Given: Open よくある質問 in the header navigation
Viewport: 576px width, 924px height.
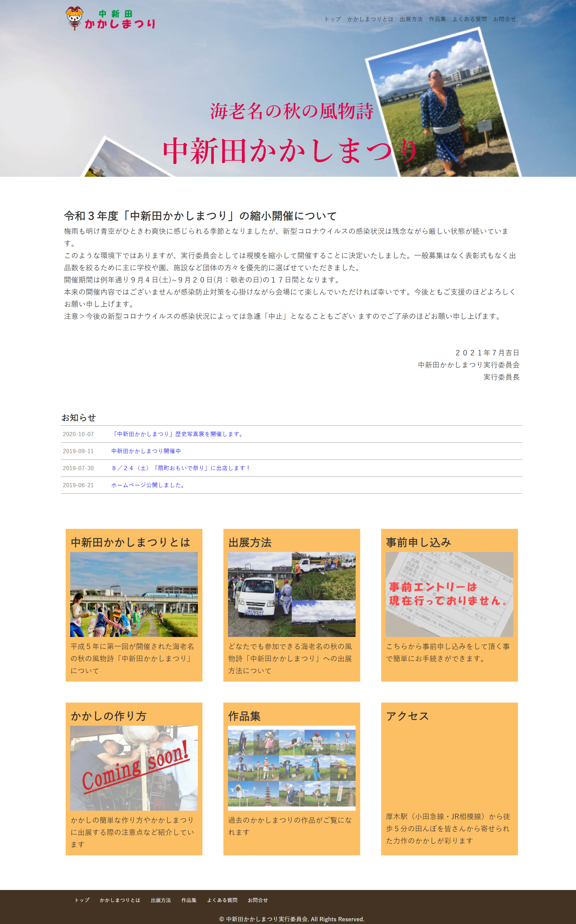Looking at the screenshot, I should (x=469, y=19).
